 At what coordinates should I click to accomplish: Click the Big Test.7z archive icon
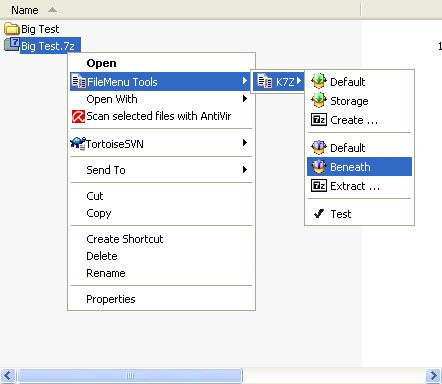[12, 45]
